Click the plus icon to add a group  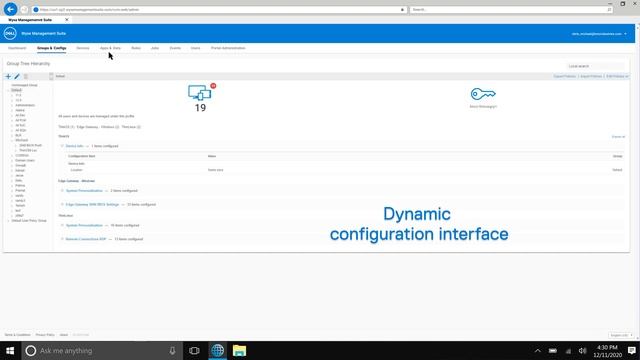[8, 76]
